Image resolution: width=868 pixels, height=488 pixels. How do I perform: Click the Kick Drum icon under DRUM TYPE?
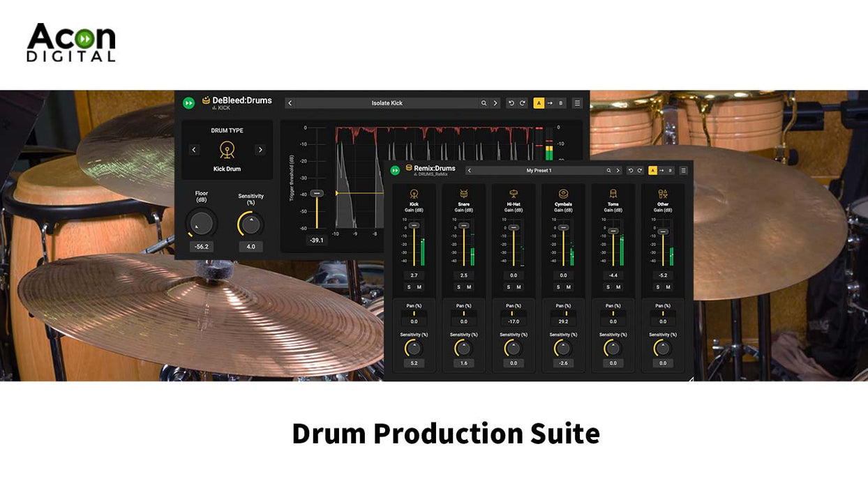pyautogui.click(x=226, y=149)
